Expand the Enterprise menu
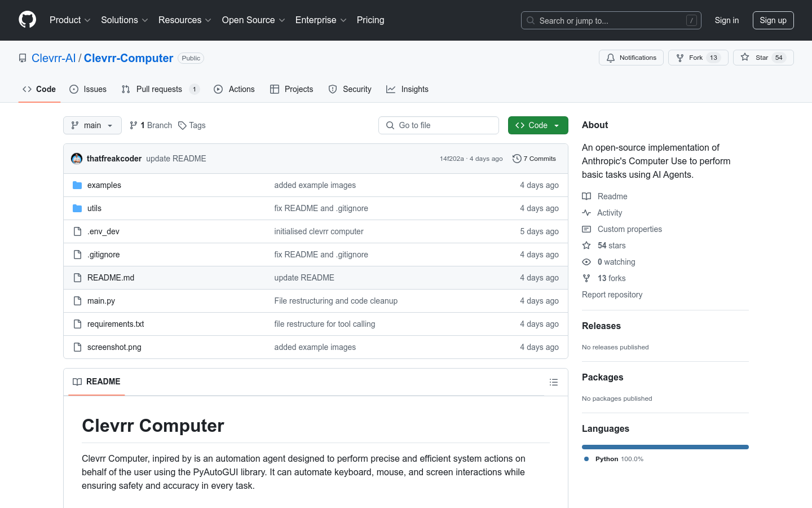The height and width of the screenshot is (508, 812). [x=321, y=20]
